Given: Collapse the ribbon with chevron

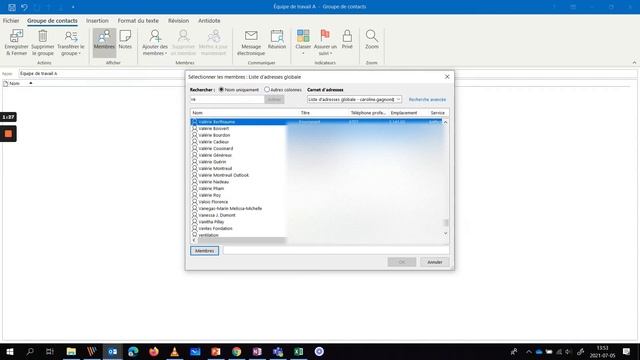Looking at the screenshot, I should point(634,62).
